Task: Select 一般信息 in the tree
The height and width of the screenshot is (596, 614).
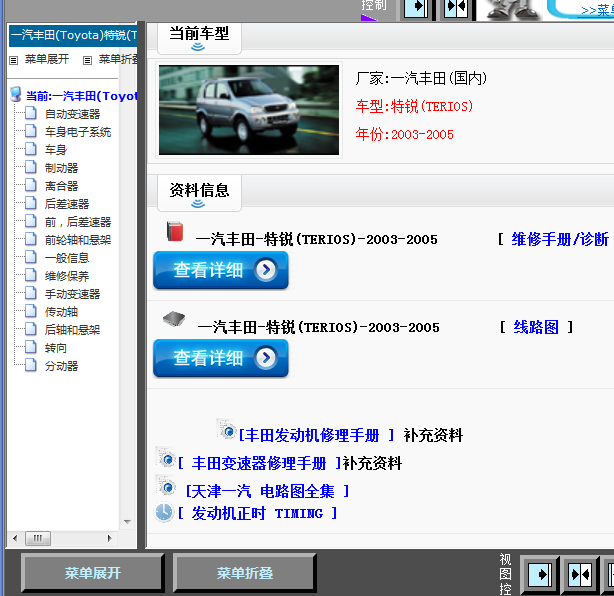Action: tap(67, 258)
